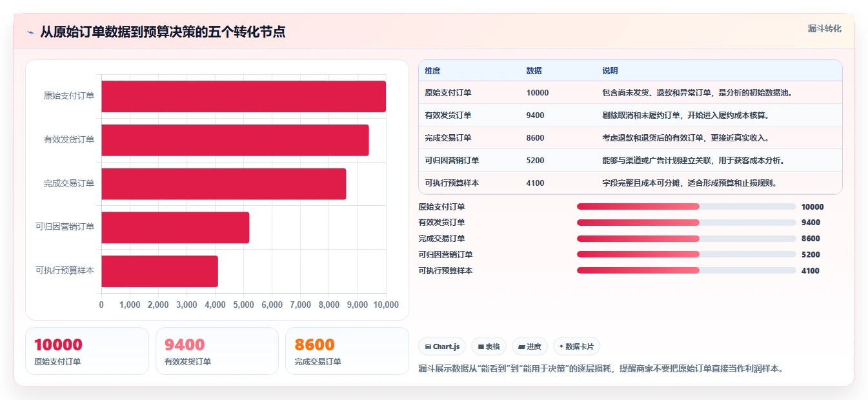
Task: Click the lightning icon beside the title
Action: pos(30,32)
